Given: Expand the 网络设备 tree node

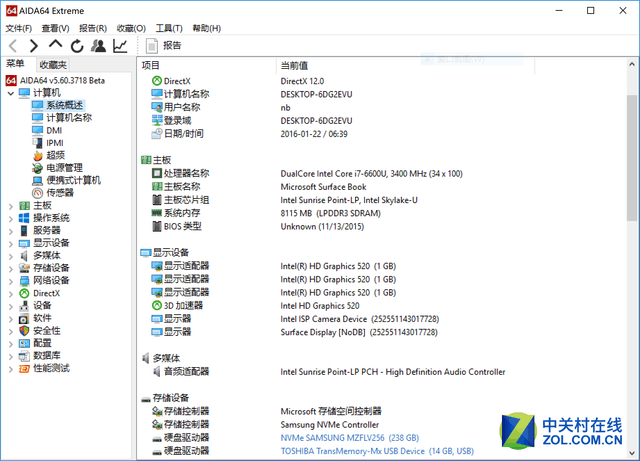Looking at the screenshot, I should pos(11,282).
